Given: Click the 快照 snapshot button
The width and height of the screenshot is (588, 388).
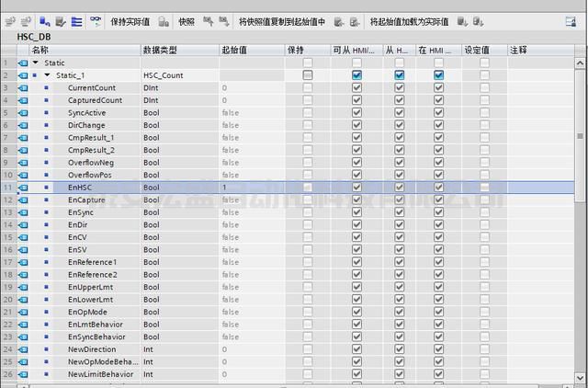Looking at the screenshot, I should 187,20.
